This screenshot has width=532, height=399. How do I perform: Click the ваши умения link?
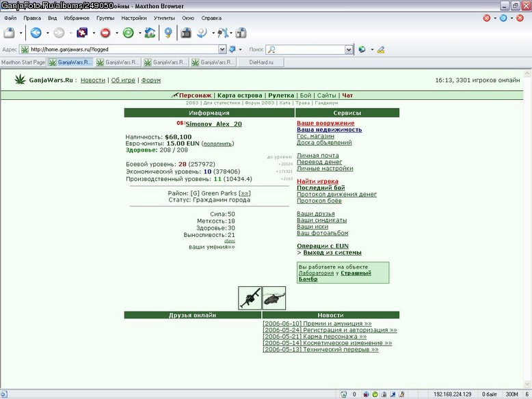click(x=212, y=247)
